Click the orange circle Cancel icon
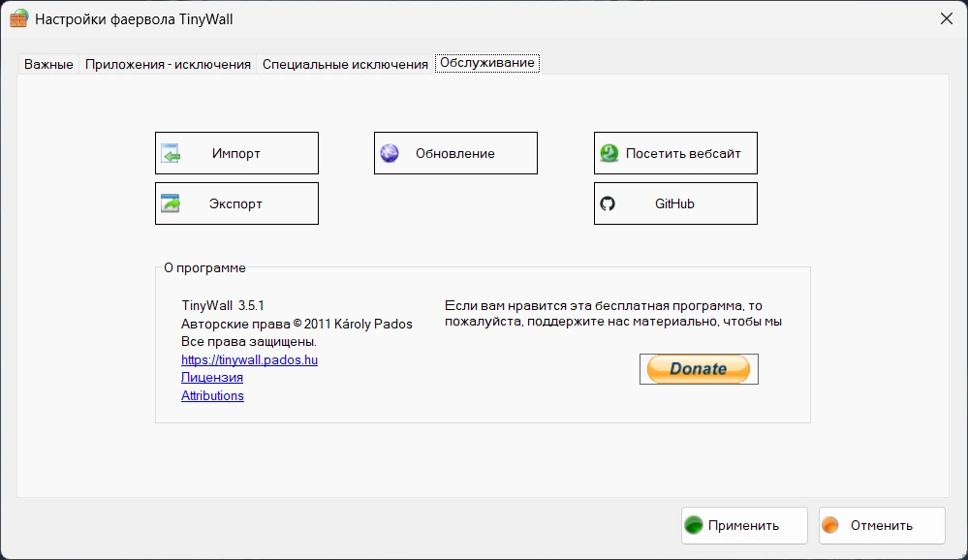This screenshot has width=968, height=560. (831, 525)
